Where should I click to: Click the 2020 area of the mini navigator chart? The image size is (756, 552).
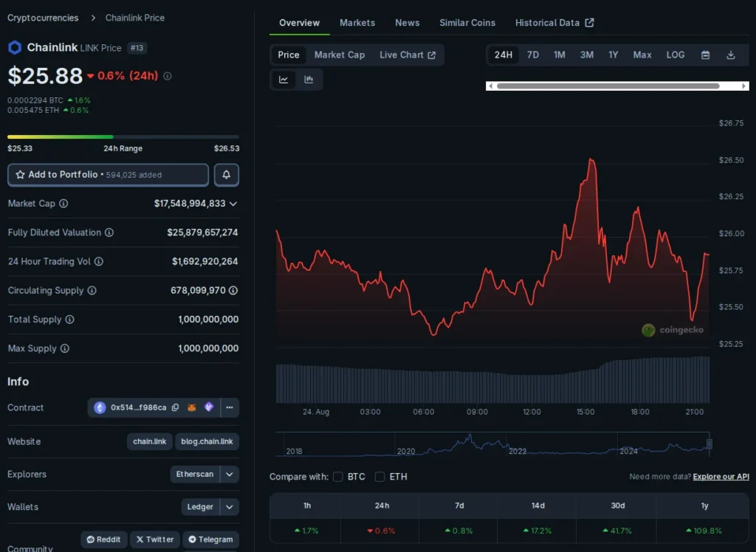click(406, 451)
